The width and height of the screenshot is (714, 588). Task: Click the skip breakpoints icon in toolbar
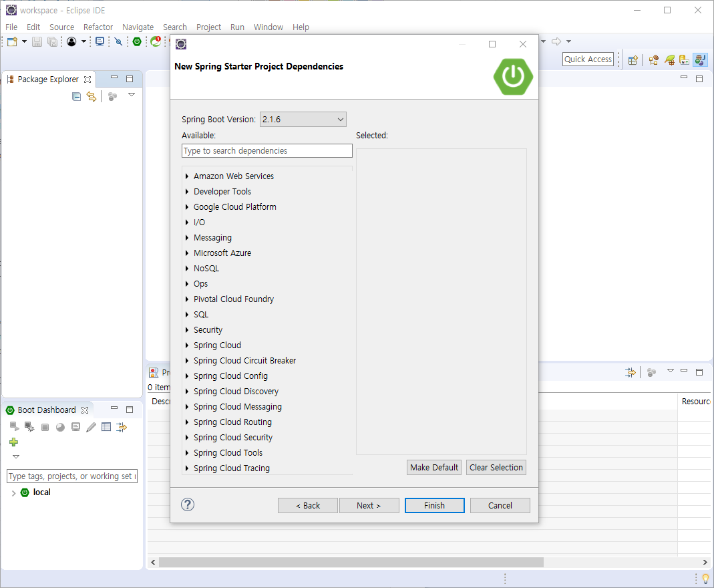pos(118,41)
